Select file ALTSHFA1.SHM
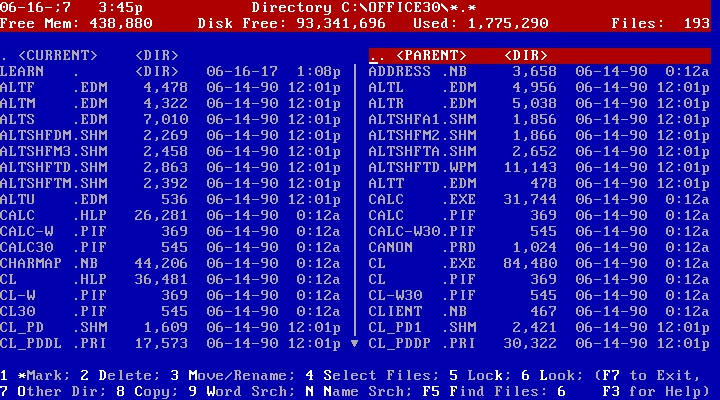The image size is (720, 400). [540, 120]
